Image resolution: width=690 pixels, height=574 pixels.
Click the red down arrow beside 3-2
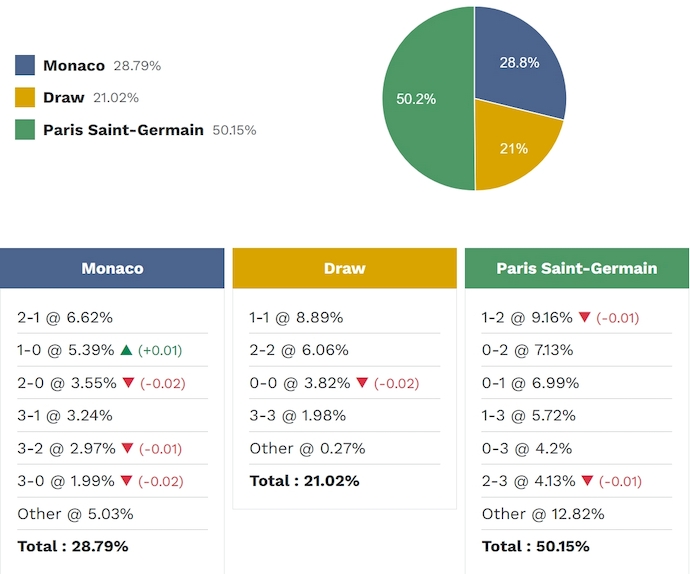coord(126,449)
